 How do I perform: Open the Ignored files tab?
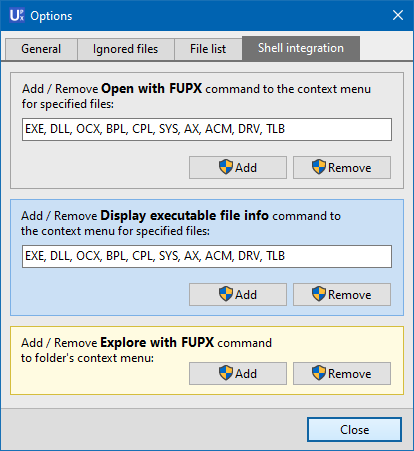click(126, 49)
